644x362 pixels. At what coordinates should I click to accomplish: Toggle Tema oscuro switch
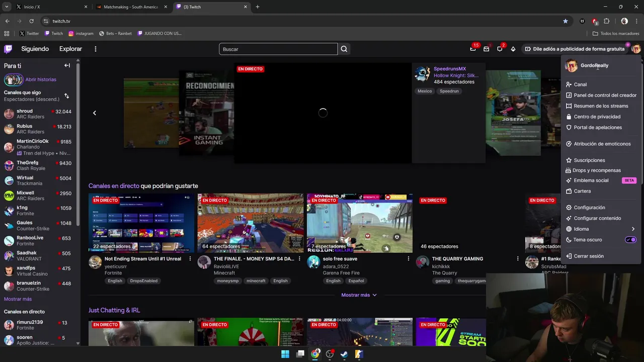click(630, 240)
